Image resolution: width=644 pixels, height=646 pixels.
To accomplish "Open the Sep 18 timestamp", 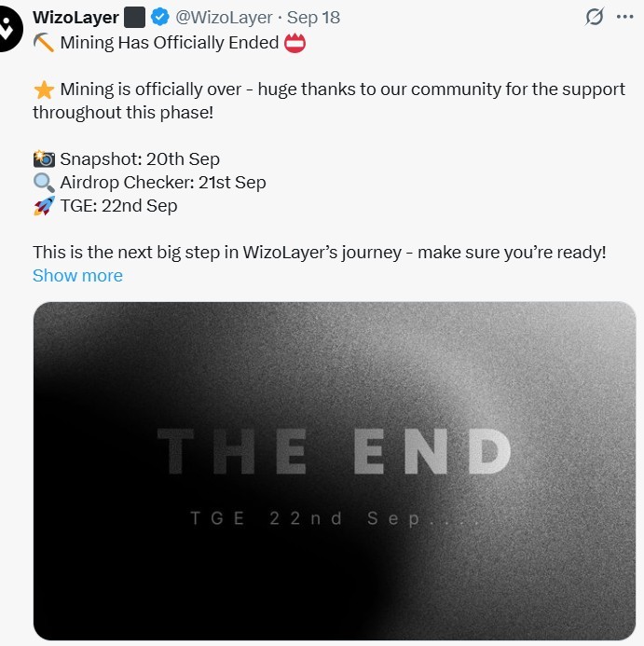I will click(x=313, y=18).
